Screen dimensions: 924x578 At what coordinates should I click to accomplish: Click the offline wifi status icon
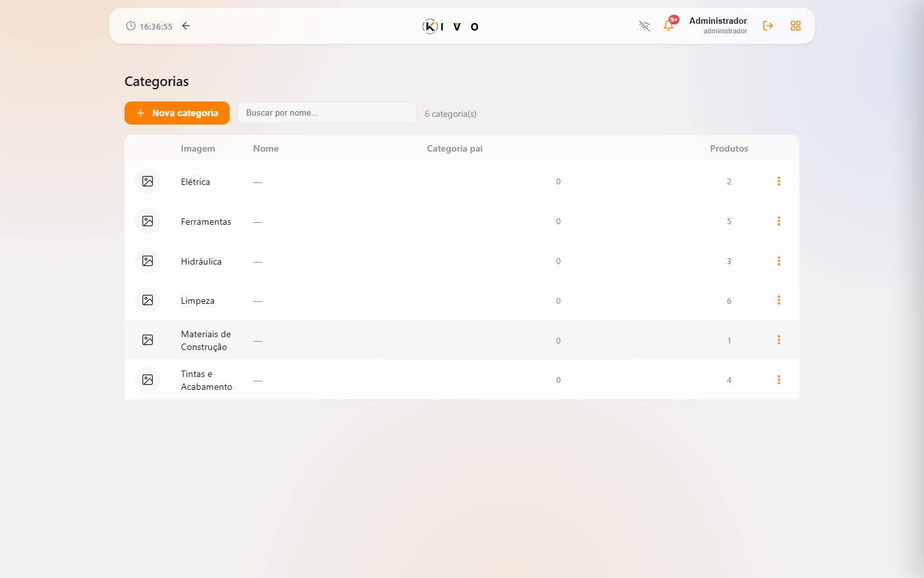point(644,26)
